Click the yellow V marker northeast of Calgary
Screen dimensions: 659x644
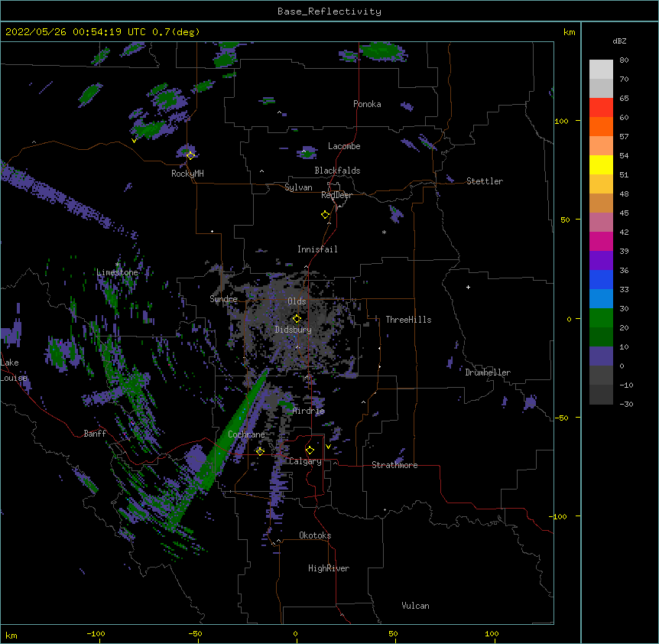328,447
